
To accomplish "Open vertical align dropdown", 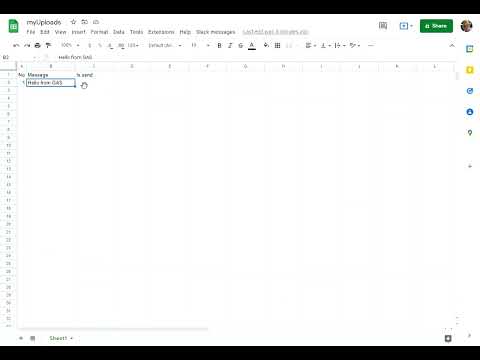I will click(x=325, y=45).
